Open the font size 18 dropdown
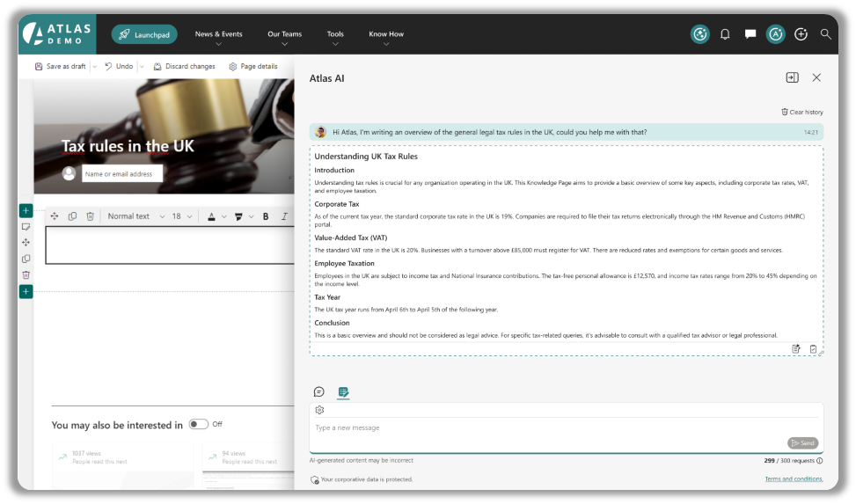Screen dimensions: 856x504 pos(182,216)
